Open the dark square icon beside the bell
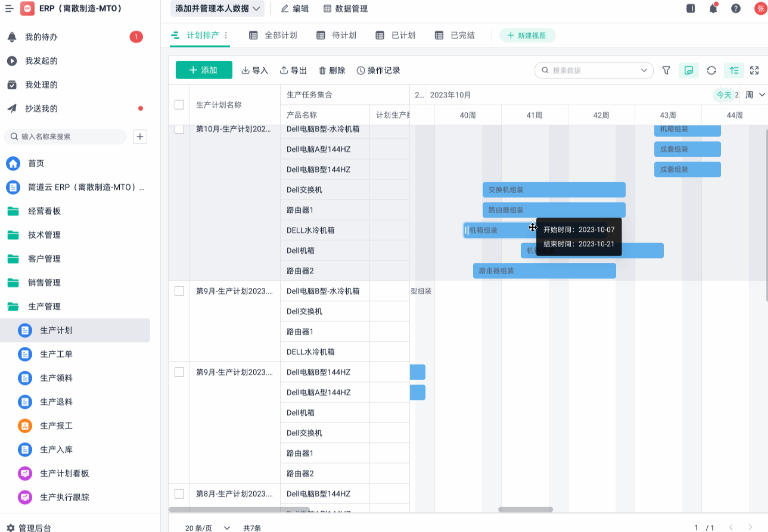This screenshot has height=532, width=768. [691, 8]
